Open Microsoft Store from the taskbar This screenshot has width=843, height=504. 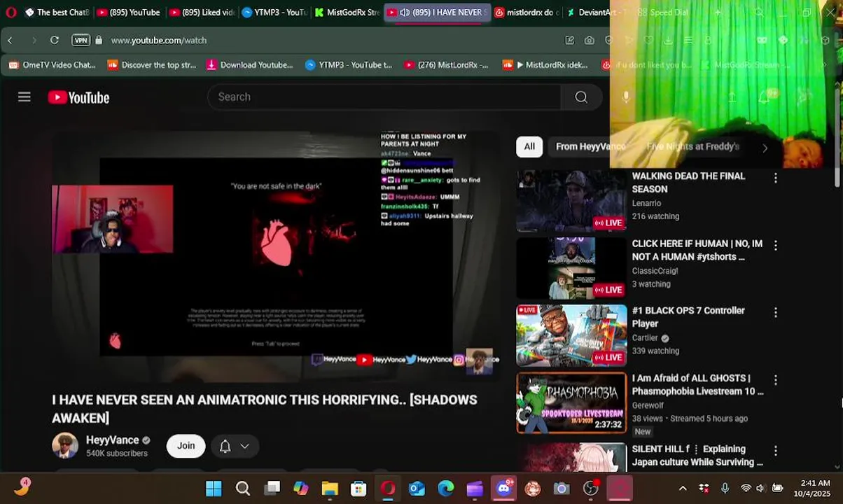[358, 488]
